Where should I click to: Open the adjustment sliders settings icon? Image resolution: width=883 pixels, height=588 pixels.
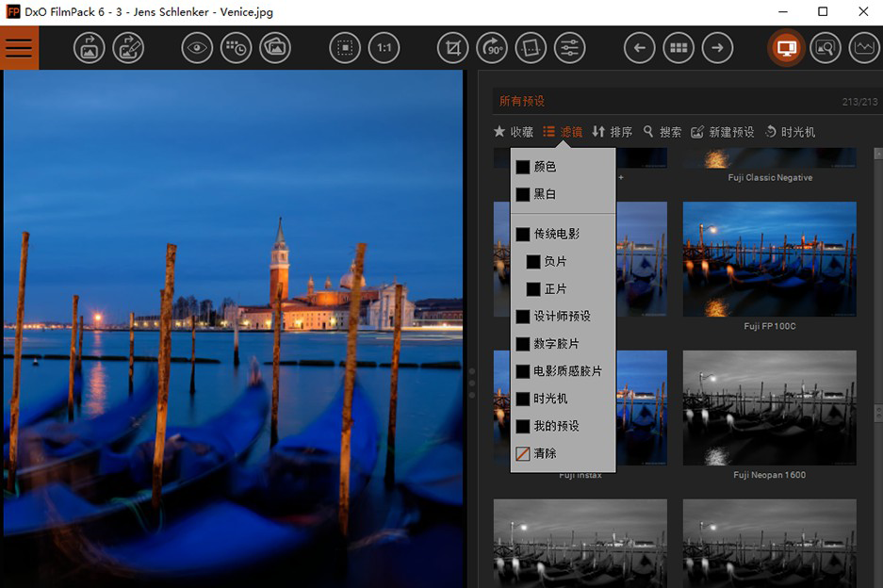pyautogui.click(x=569, y=48)
